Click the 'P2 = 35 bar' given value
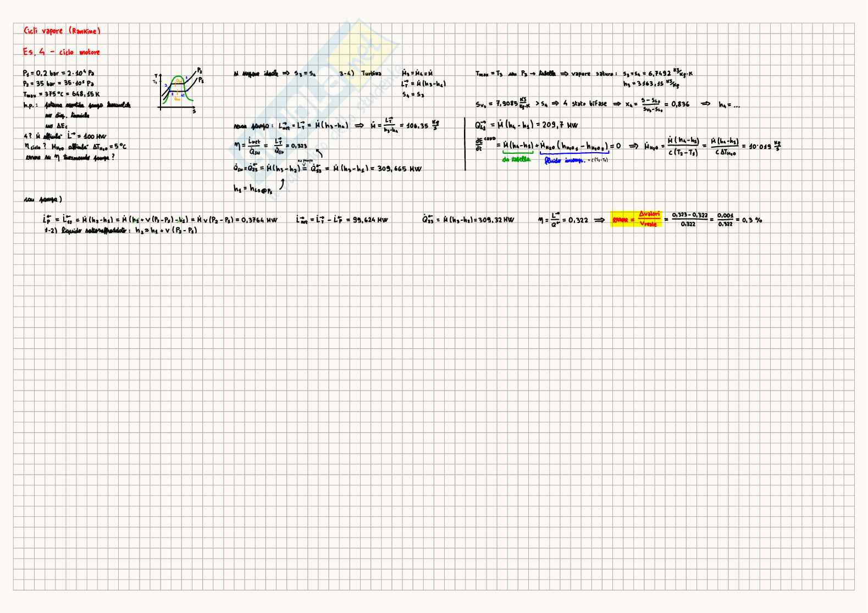Viewport: 868px width, 613px height. pyautogui.click(x=58, y=83)
